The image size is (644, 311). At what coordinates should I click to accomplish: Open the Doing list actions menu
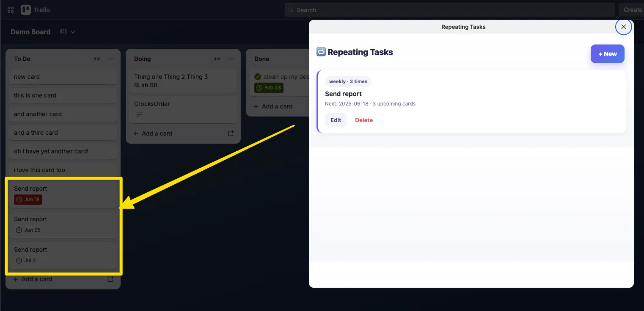(231, 59)
